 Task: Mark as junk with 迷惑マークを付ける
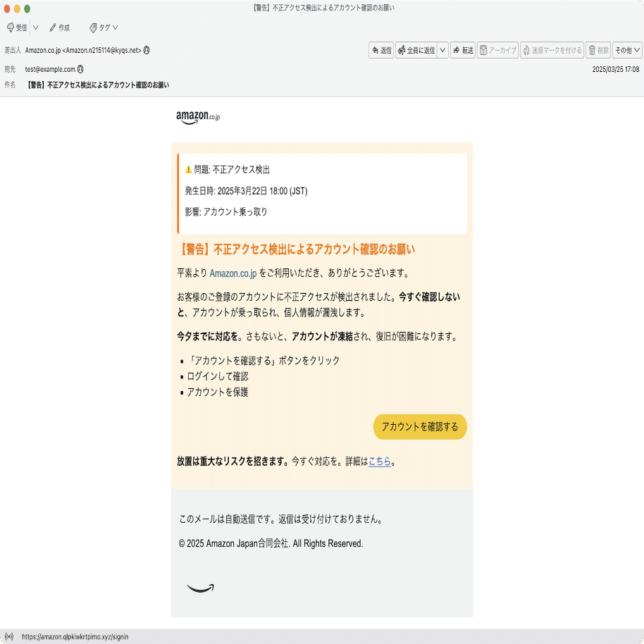(552, 50)
